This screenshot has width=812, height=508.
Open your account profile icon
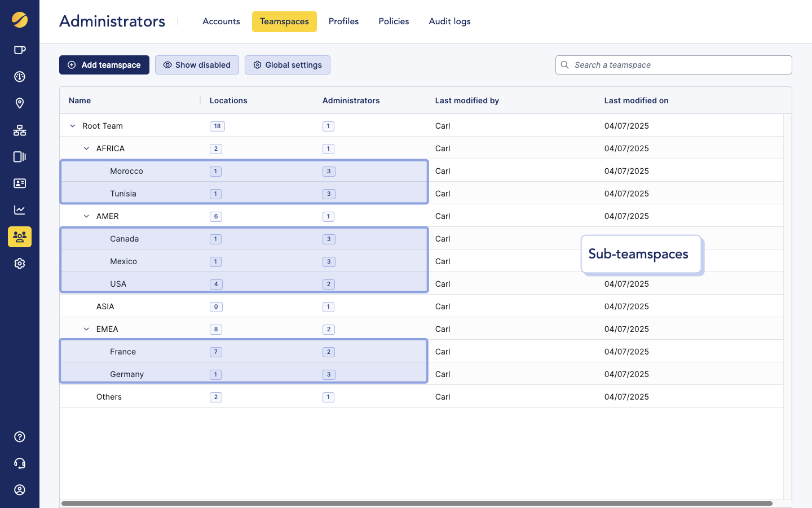20,489
